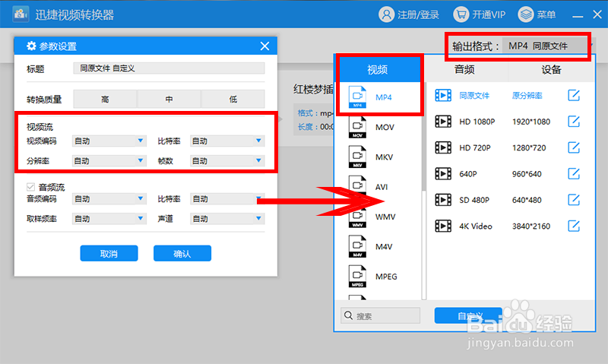The image size is (608, 364).
Task: Edit the 4K Video preset with pencil icon
Action: click(x=574, y=226)
